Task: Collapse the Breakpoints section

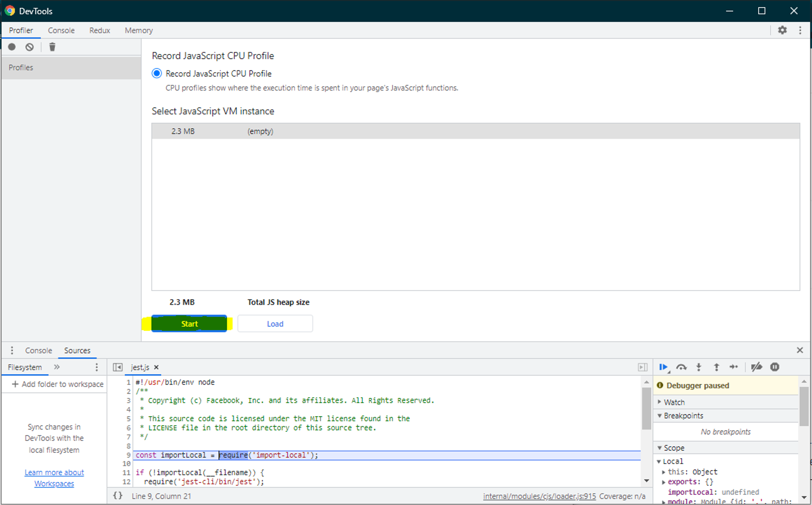Action: point(659,416)
